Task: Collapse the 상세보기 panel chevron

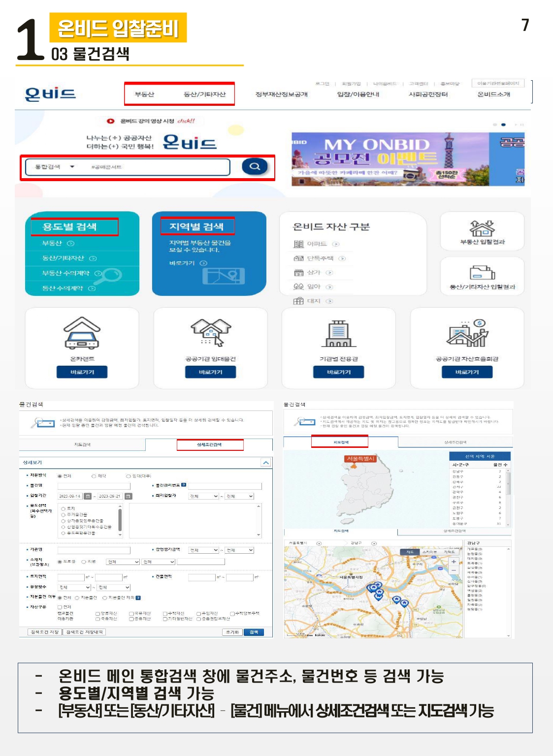Action: click(x=266, y=463)
